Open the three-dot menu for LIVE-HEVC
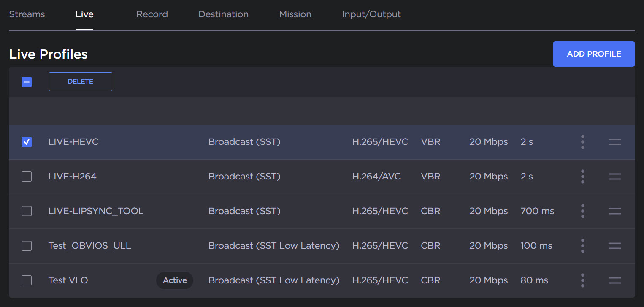 pyautogui.click(x=582, y=142)
